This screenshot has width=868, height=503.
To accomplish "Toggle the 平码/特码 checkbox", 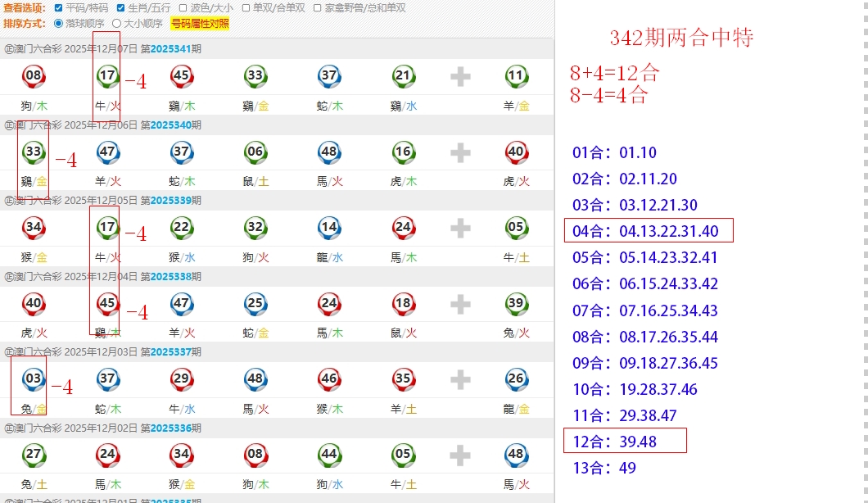I will click(58, 8).
